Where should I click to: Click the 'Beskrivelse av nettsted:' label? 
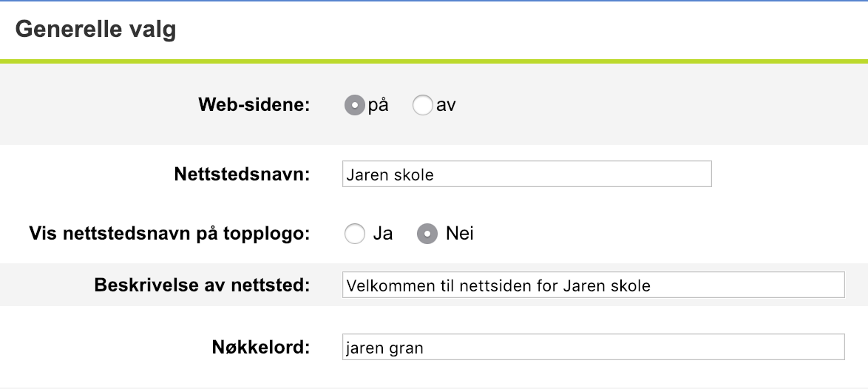tap(202, 285)
